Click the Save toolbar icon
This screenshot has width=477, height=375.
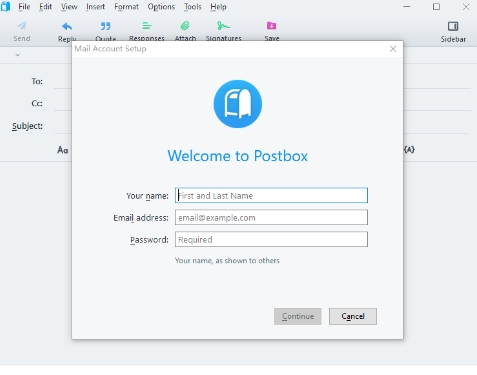[271, 26]
